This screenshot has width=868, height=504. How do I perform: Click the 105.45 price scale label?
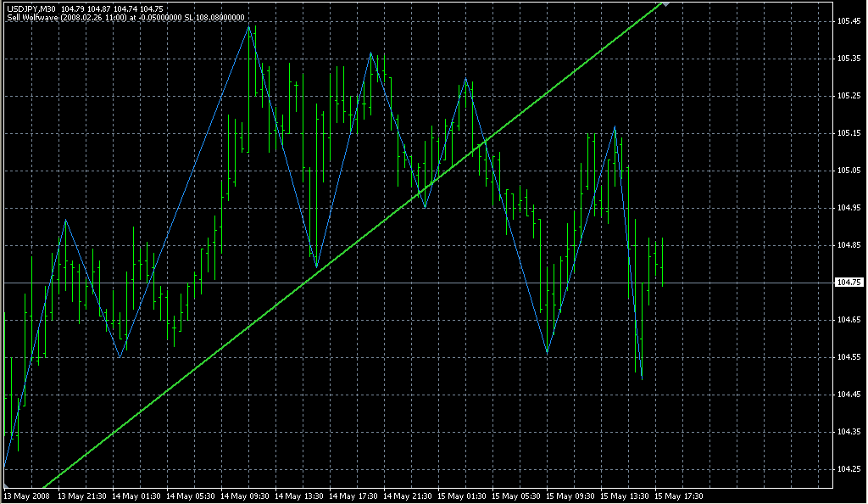[849, 21]
